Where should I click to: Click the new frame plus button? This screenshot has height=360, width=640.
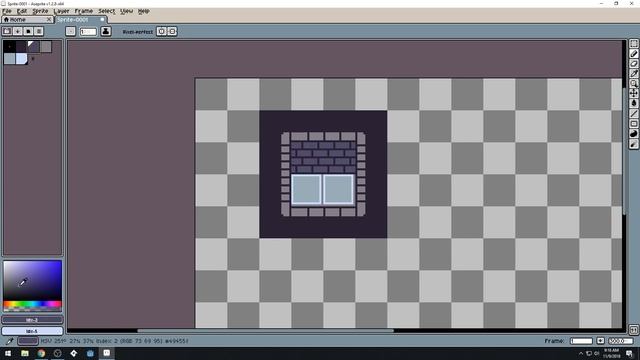[600, 341]
